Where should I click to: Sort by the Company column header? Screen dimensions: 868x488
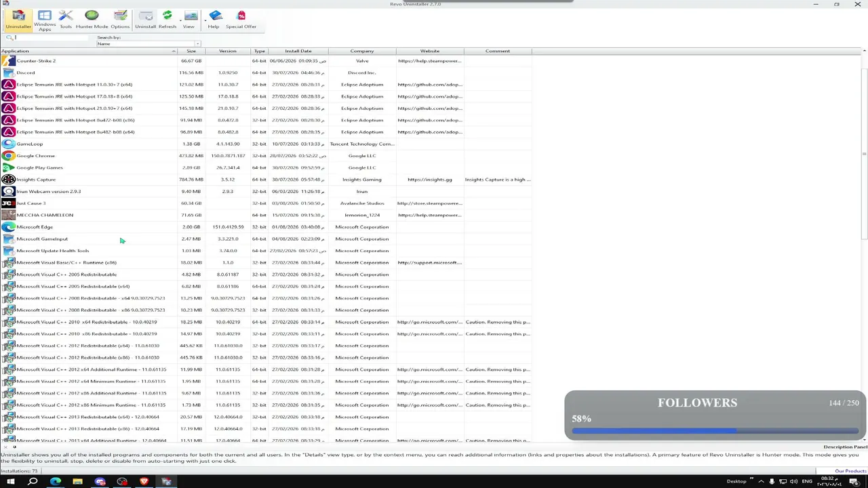[362, 51]
